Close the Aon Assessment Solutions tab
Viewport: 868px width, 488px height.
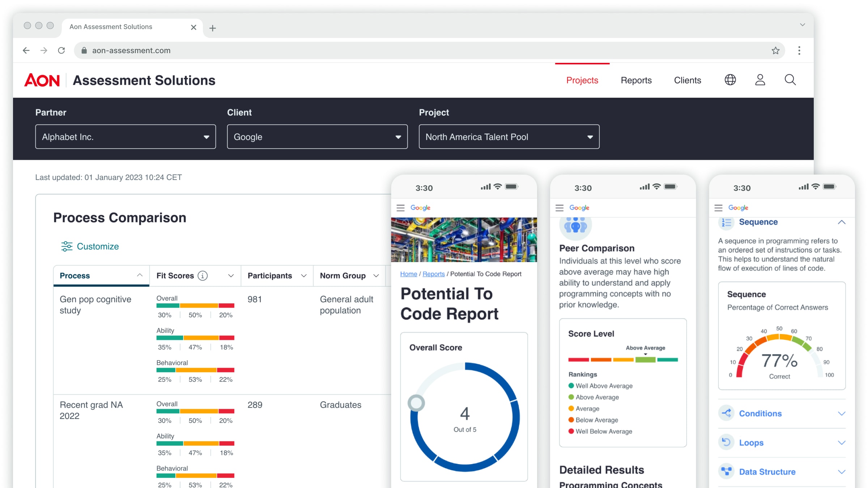click(193, 27)
